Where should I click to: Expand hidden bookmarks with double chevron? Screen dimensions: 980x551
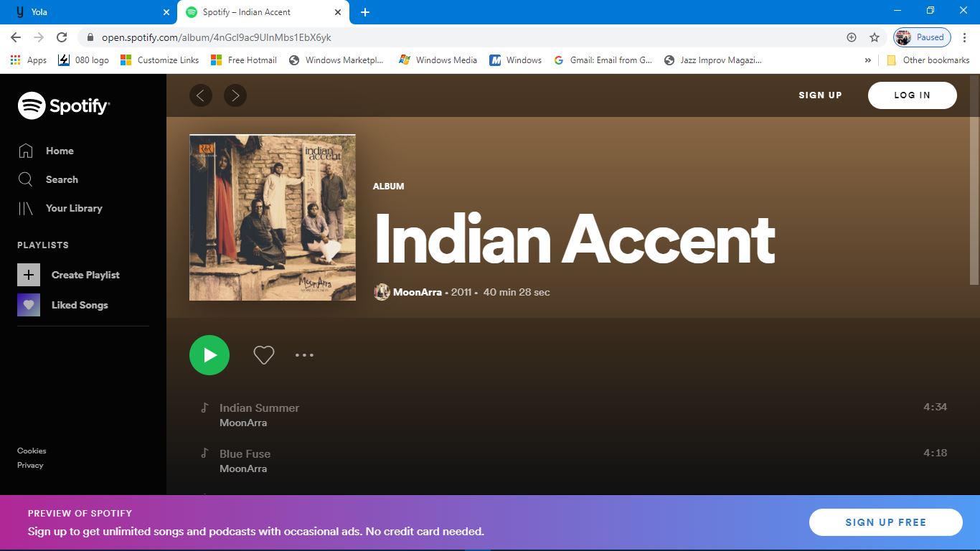[867, 60]
